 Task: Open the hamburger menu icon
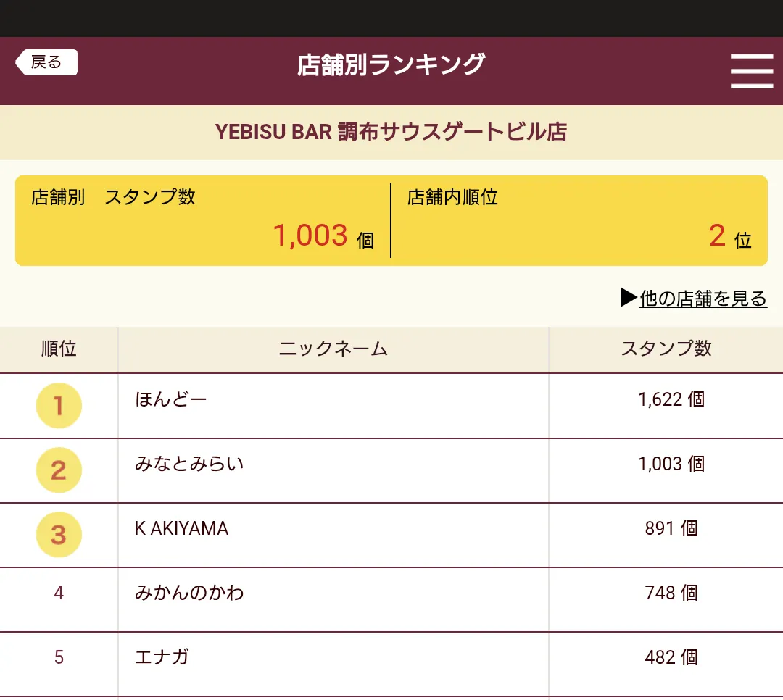(752, 72)
